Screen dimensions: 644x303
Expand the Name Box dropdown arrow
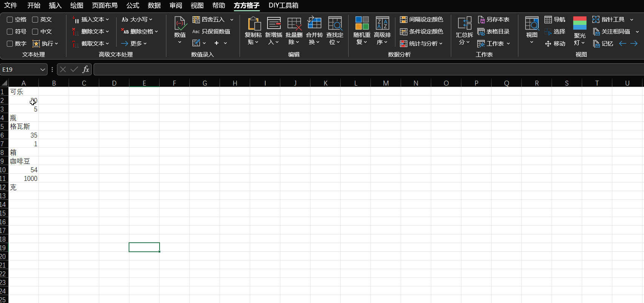[x=42, y=70]
